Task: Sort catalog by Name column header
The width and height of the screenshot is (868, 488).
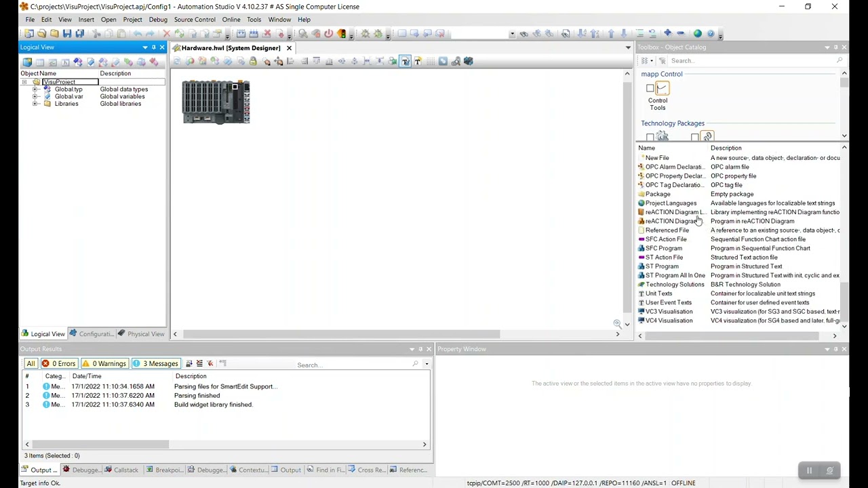Action: (646, 148)
